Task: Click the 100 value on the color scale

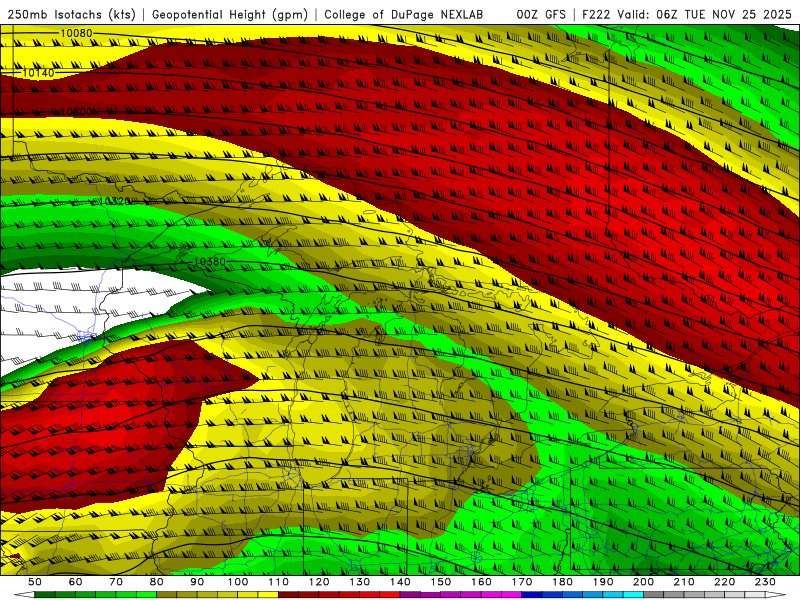Action: (x=238, y=582)
